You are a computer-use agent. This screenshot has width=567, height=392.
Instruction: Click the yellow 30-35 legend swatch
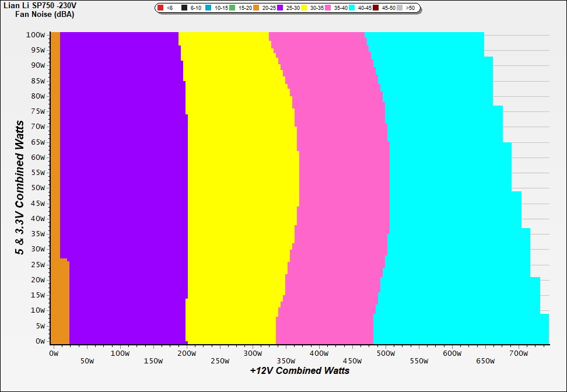[x=304, y=8]
